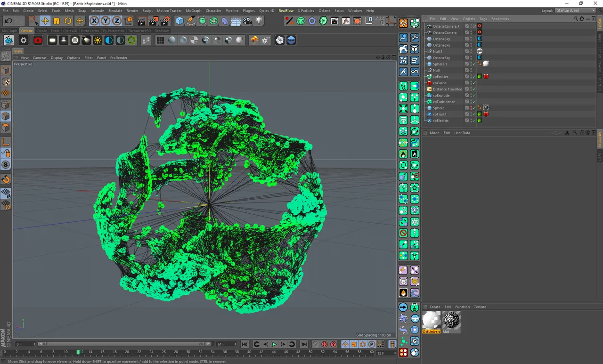Toggle X-axis lock
Image resolution: width=603 pixels, height=364 pixels.
click(x=94, y=21)
